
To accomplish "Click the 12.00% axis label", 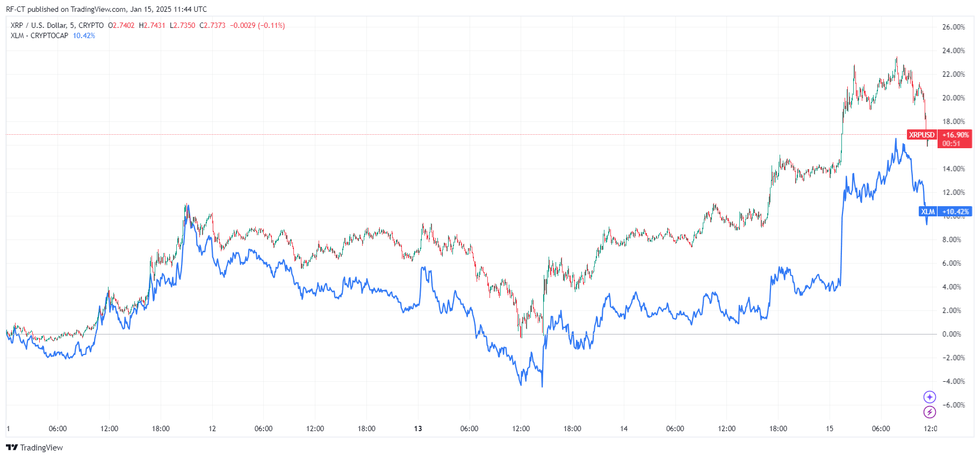I will pos(954,192).
